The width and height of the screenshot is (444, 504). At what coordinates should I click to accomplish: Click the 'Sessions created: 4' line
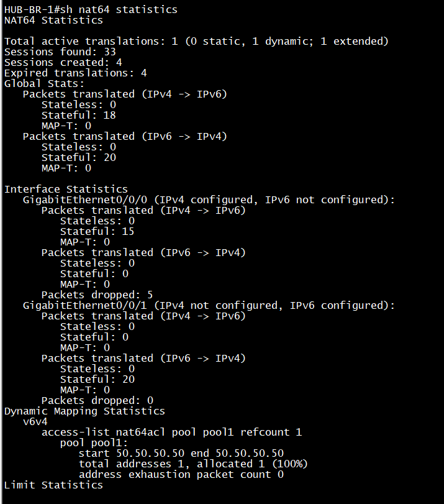[x=63, y=62]
